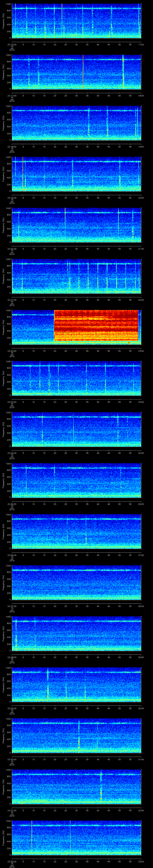This screenshot has width=153, height=868.
Task: Open the spectrogram panel beginning at 23:27:00
Action: click(77, 582)
